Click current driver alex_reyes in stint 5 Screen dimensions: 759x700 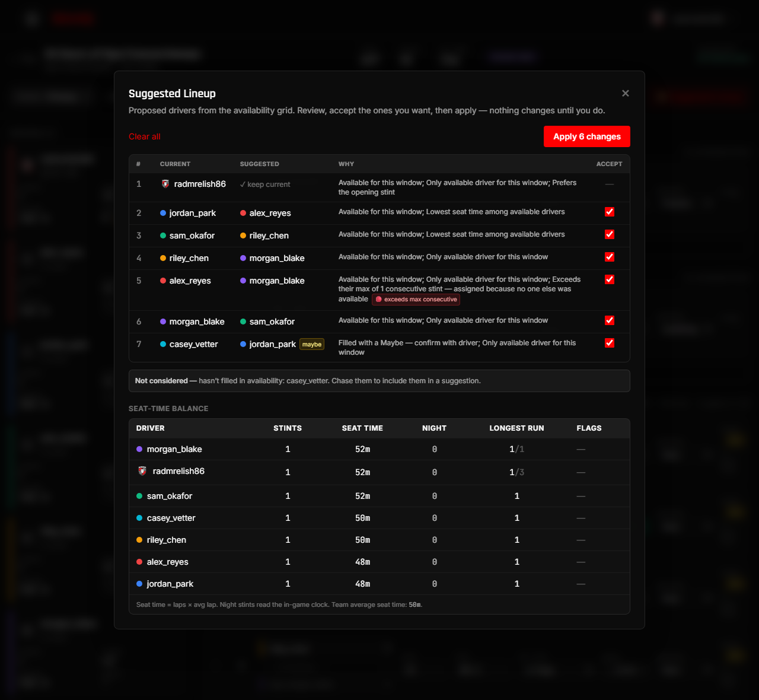pos(186,281)
